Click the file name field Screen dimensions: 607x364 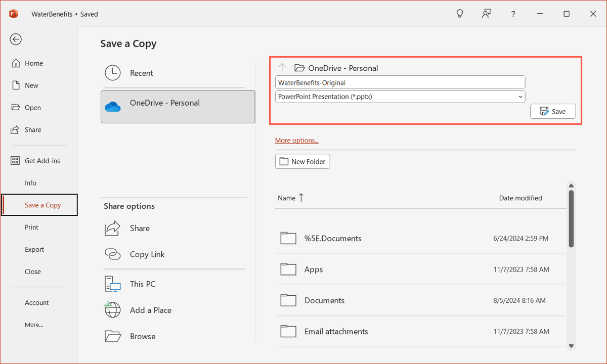click(x=400, y=82)
